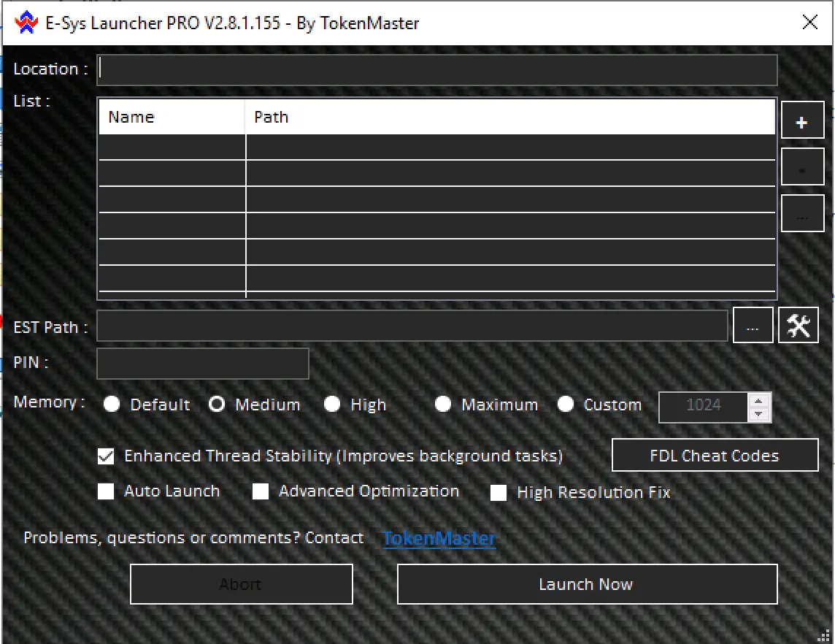Click the tools wrench-and-hammer icon
This screenshot has width=835, height=644.
click(x=798, y=325)
